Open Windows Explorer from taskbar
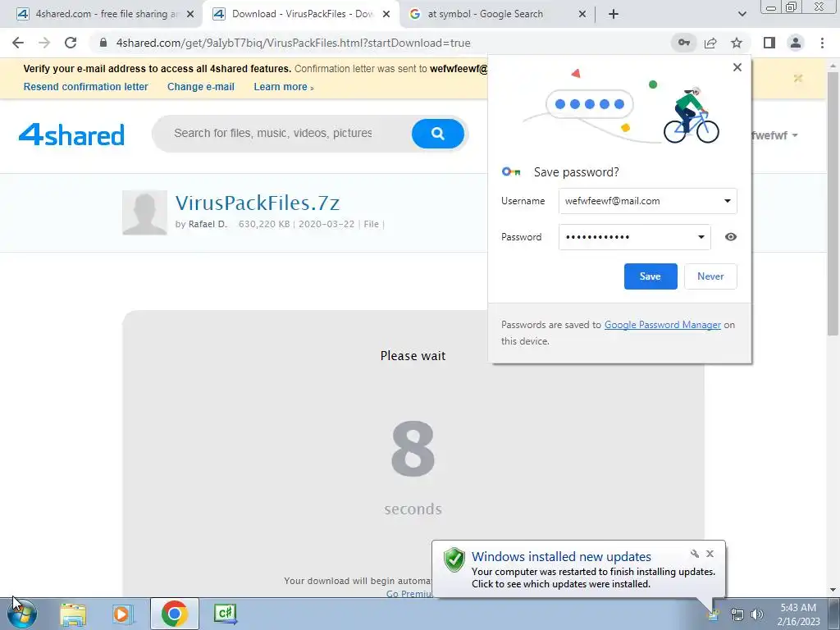 coord(73,614)
